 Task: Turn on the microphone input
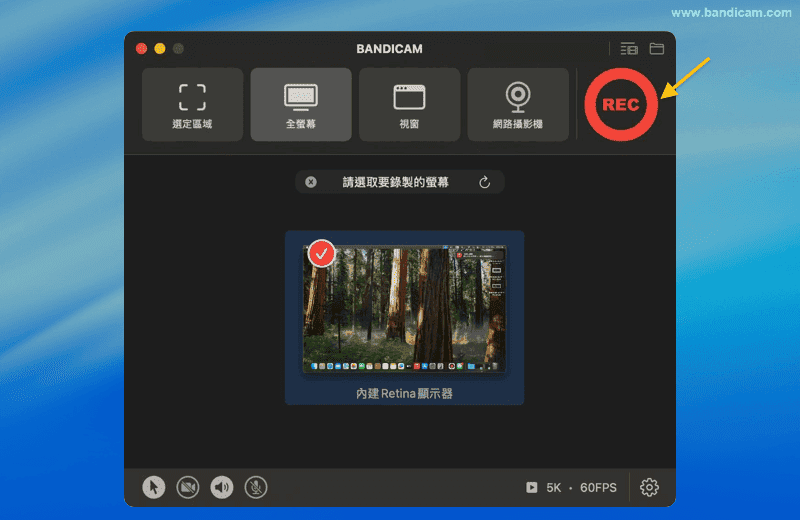point(257,487)
